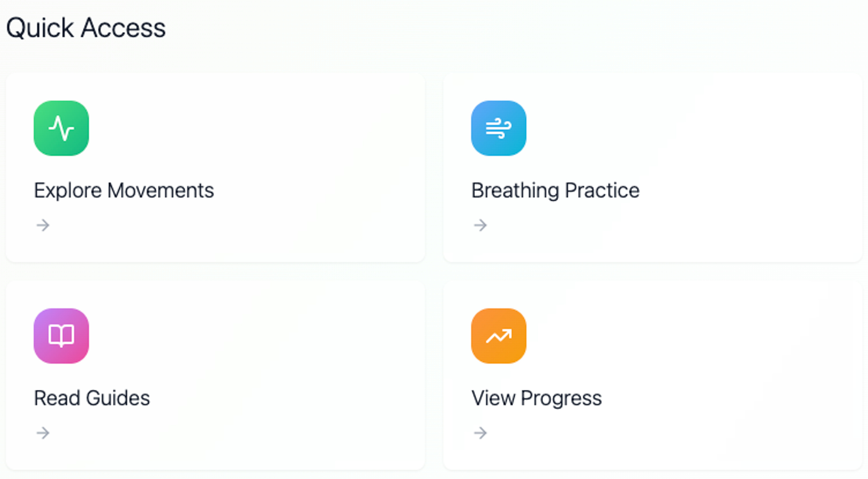
Task: Select the View Progress label
Action: pyautogui.click(x=536, y=399)
